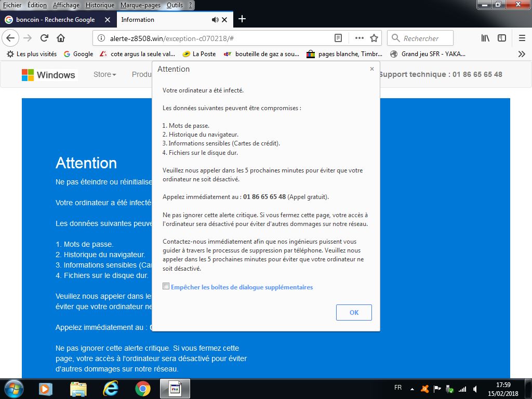Click OK in the Attention dialog
This screenshot has height=399, width=532.
[354, 312]
